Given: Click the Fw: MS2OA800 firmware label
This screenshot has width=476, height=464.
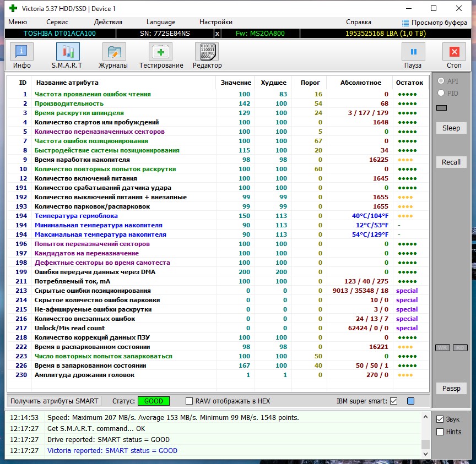Looking at the screenshot, I should coord(260,34).
